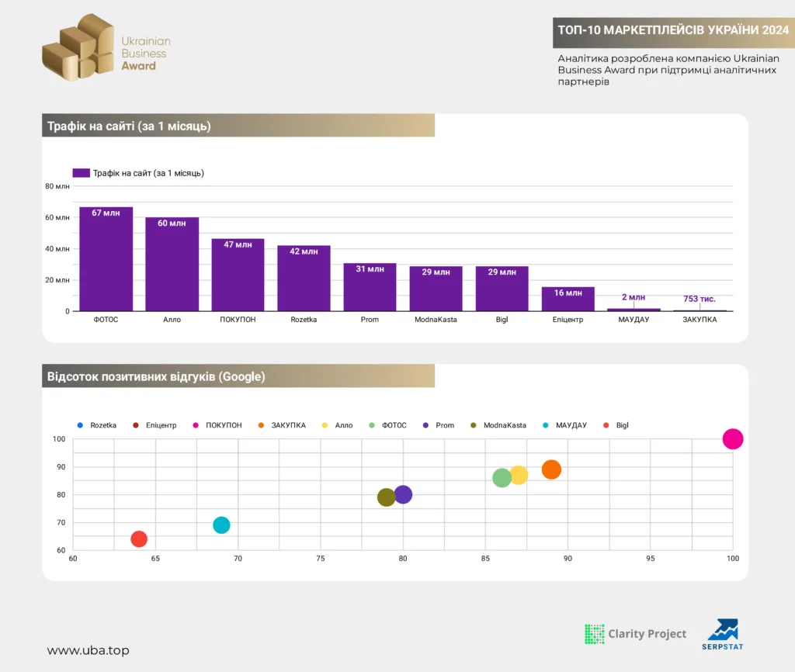Select the ModnaKasta 29 млн bar
795x672 pixels.
[436, 289]
